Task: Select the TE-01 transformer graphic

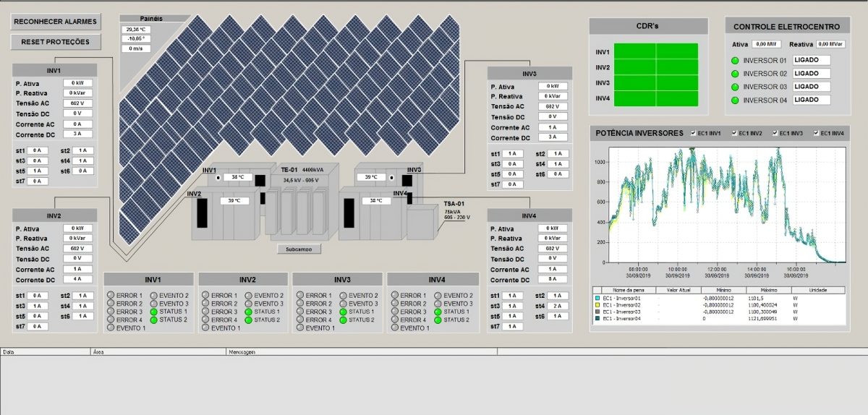Action: pyautogui.click(x=299, y=210)
